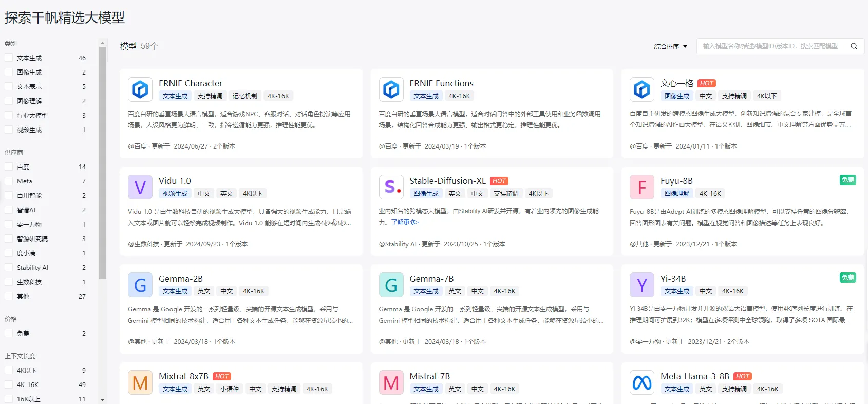This screenshot has width=868, height=404.
Task: Click the Yi-34B purple Y icon
Action: [642, 285]
